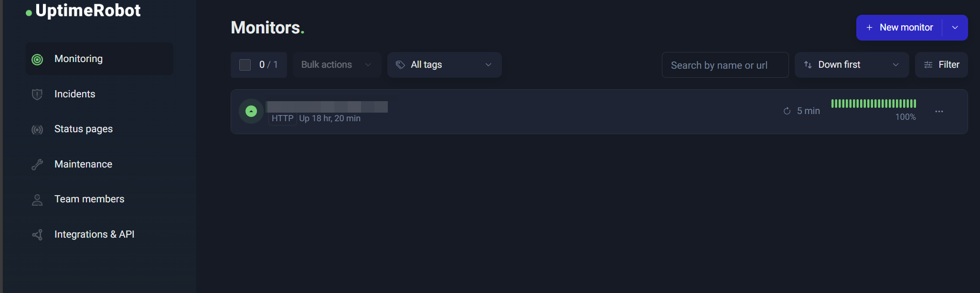Click the Incidents shield icon
This screenshot has height=293, width=980.
(x=37, y=94)
